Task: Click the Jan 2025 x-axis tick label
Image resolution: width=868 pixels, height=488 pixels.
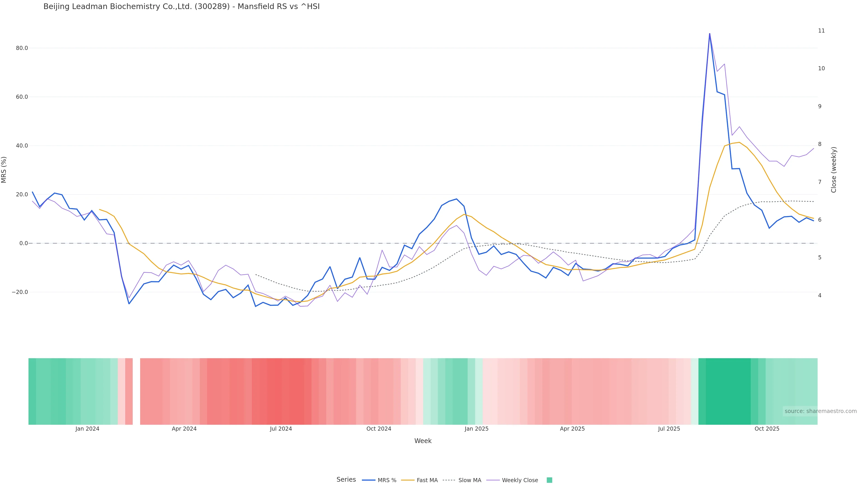Action: 476,429
